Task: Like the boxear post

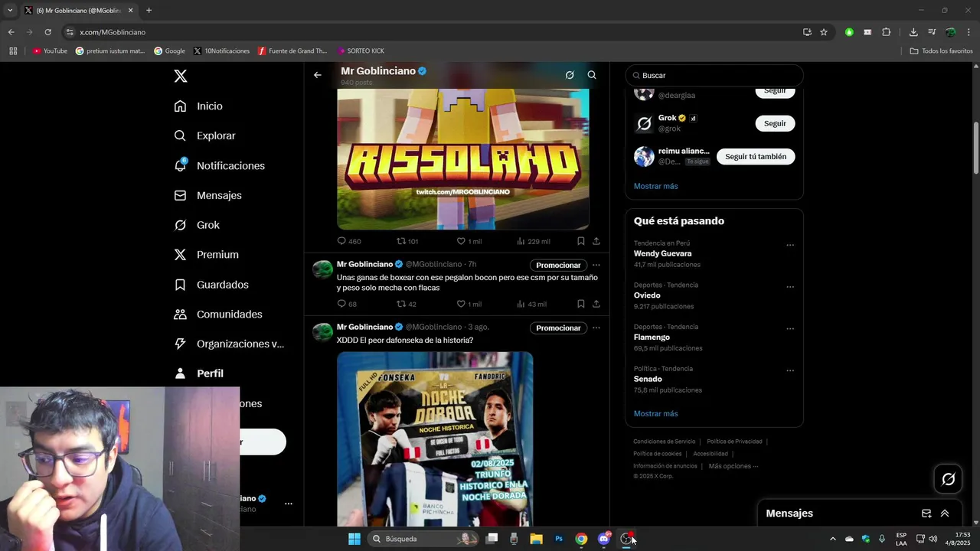Action: click(469, 304)
